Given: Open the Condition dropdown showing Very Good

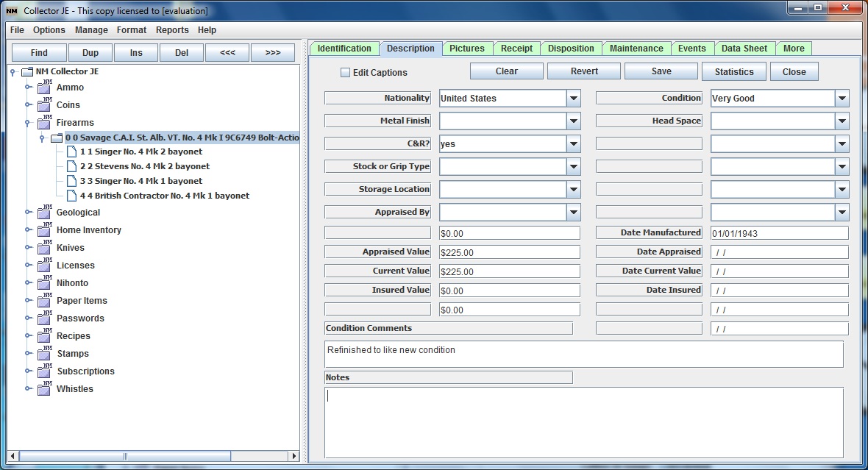Looking at the screenshot, I should click(x=842, y=97).
